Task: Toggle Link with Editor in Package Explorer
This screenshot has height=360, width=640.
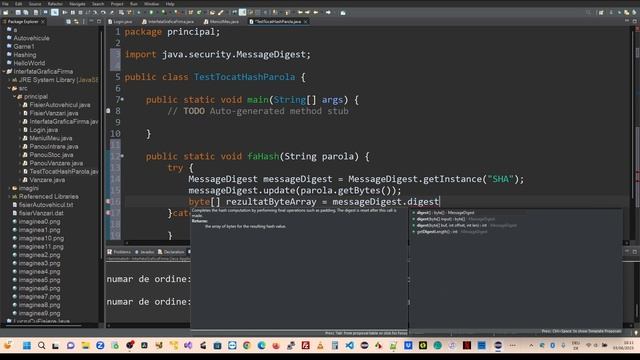Action: tap(76, 22)
